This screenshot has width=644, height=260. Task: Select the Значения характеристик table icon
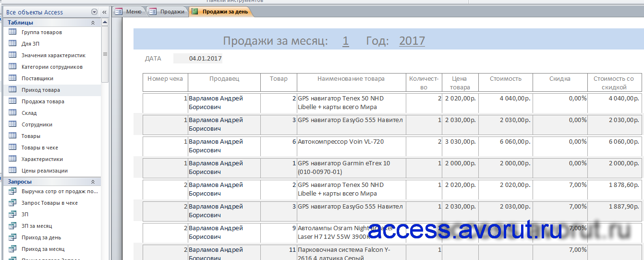coord(12,55)
